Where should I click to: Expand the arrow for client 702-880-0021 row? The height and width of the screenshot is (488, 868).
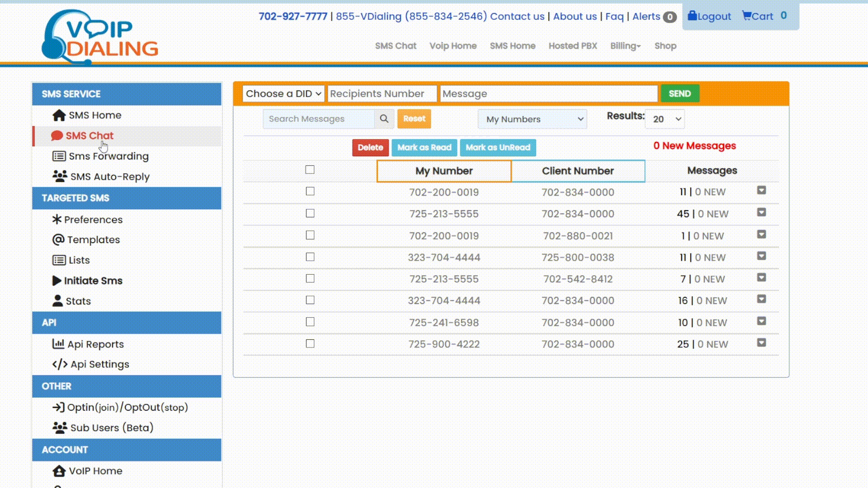(761, 235)
